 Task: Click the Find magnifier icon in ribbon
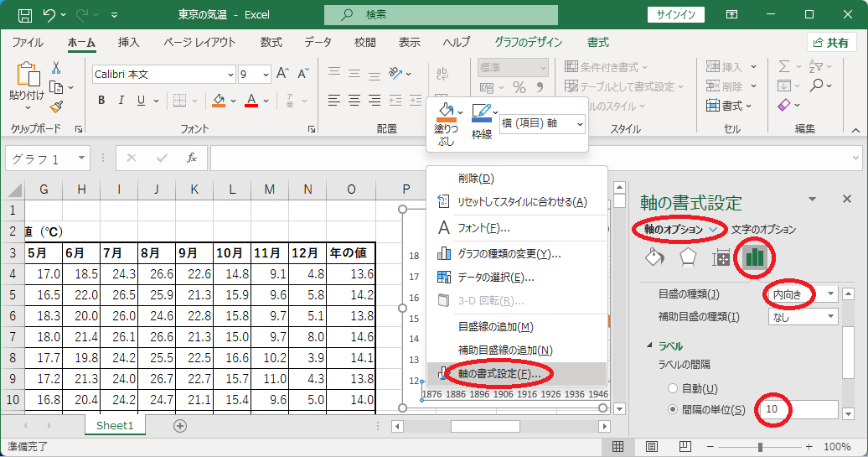coord(817,86)
